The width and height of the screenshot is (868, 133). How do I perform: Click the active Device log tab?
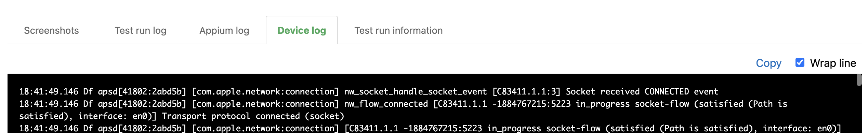(x=302, y=30)
